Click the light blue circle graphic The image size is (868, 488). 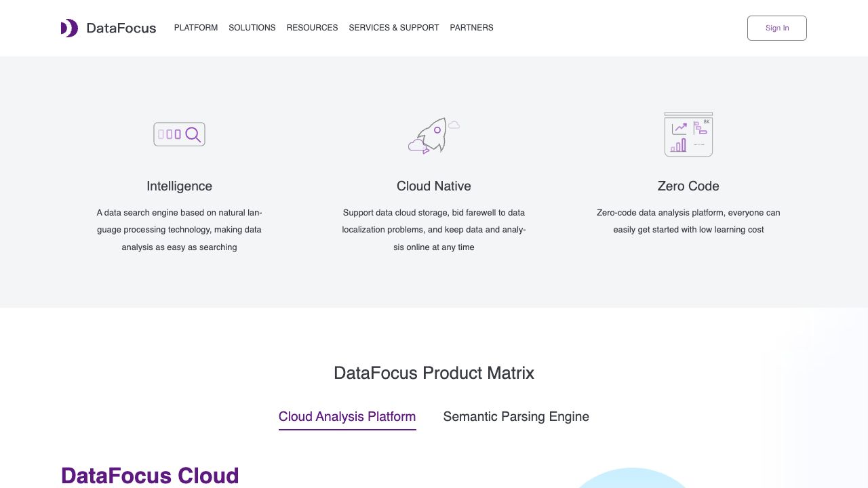[632, 479]
